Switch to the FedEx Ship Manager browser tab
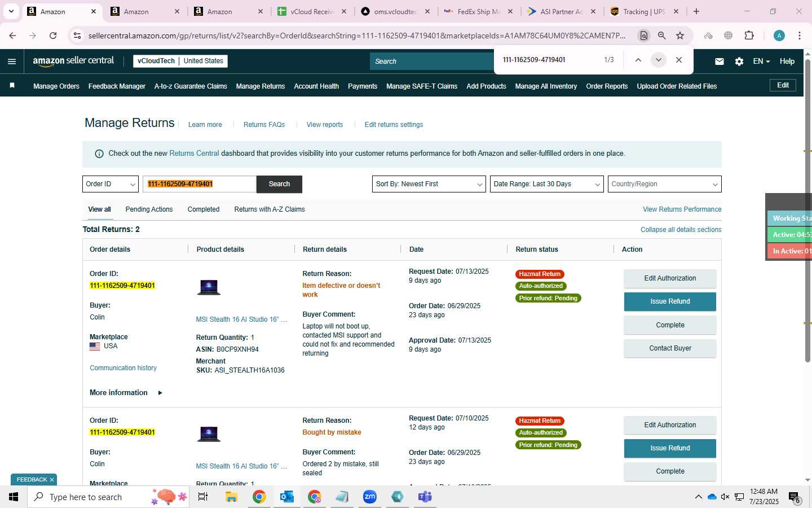Screen dimensions: 812x508 478,11
